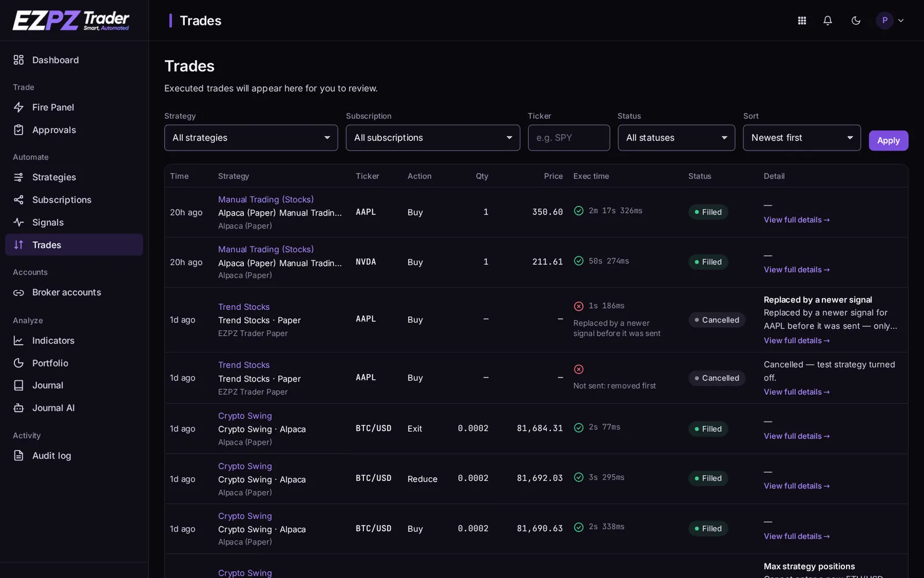Go to Signals page

click(74, 223)
